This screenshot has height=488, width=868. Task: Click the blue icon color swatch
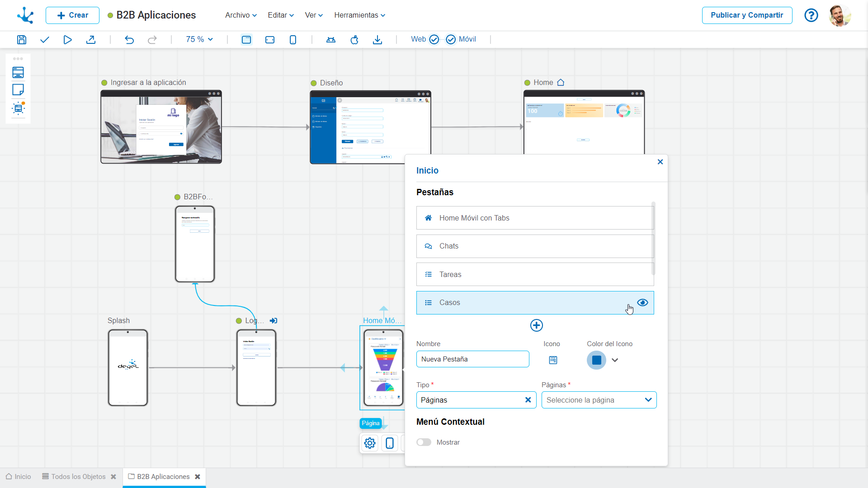click(596, 360)
